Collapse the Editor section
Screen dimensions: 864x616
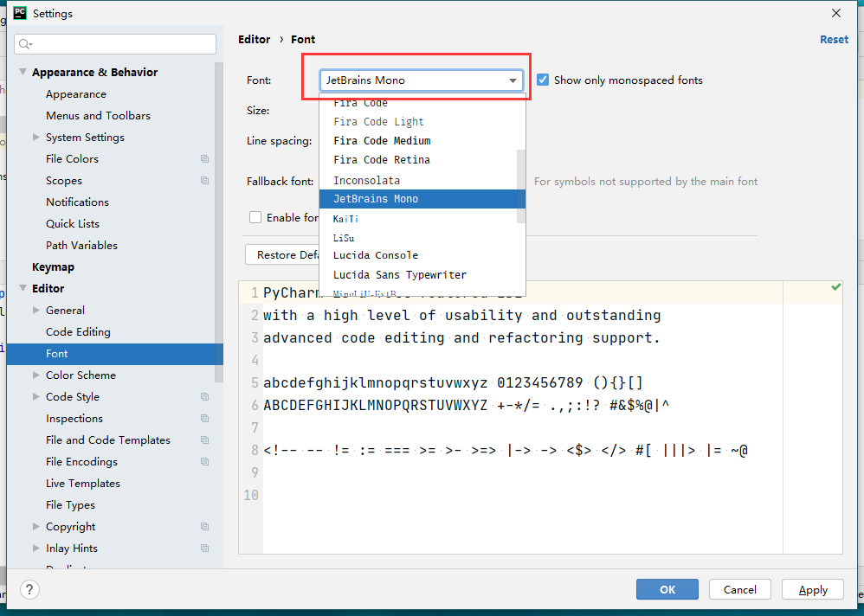click(23, 288)
